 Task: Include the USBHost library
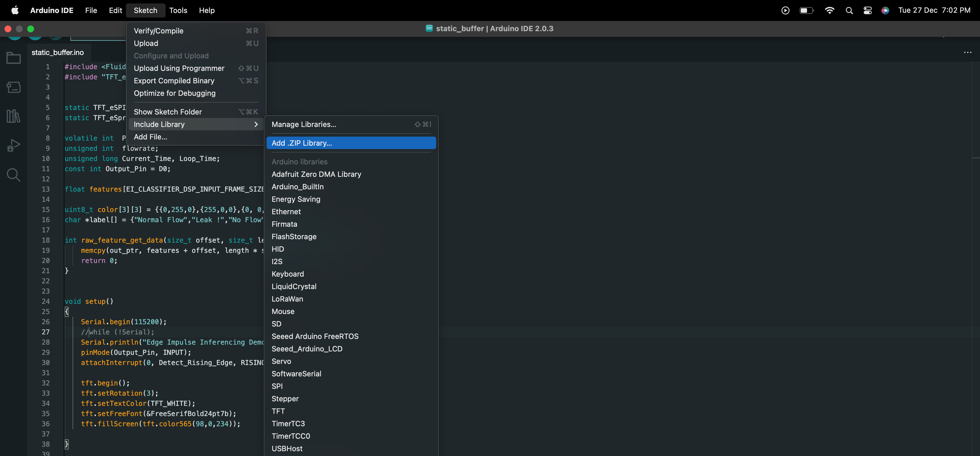pos(351,449)
